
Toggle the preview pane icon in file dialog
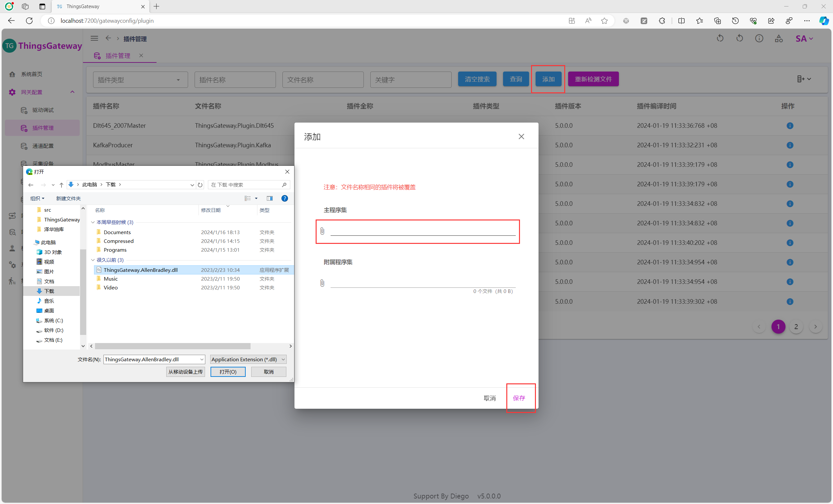click(x=269, y=198)
